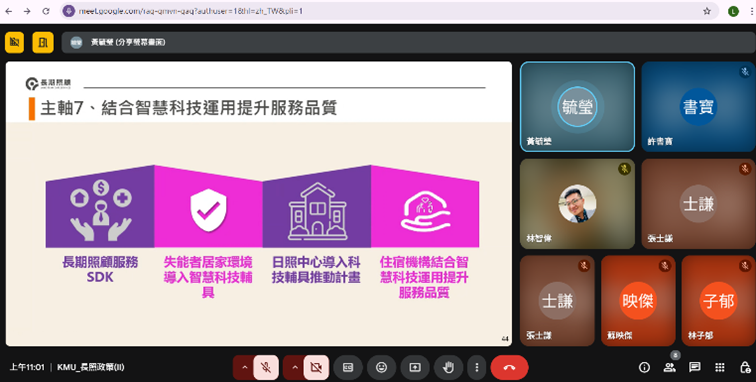Open host controls lock icon
756x382 pixels.
[x=745, y=368]
